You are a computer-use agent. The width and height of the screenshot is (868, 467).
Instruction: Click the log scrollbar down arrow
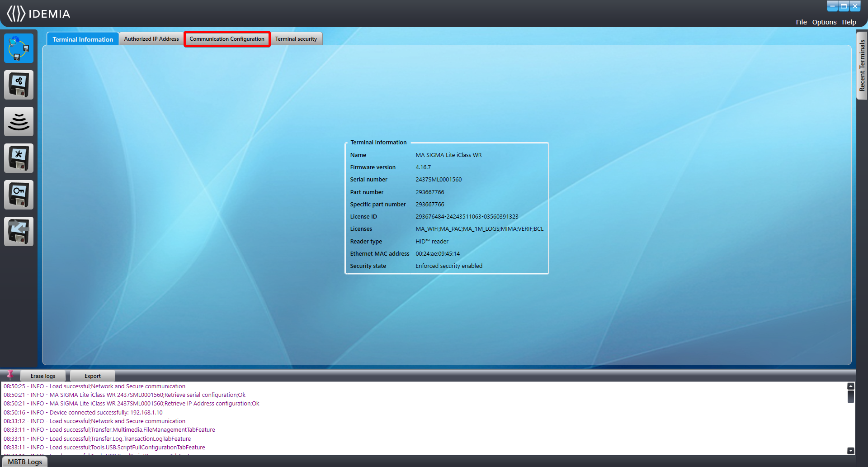850,451
